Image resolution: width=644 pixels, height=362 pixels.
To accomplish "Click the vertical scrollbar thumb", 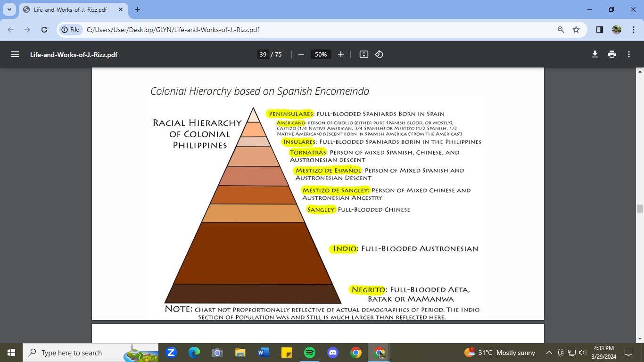I will [x=640, y=209].
